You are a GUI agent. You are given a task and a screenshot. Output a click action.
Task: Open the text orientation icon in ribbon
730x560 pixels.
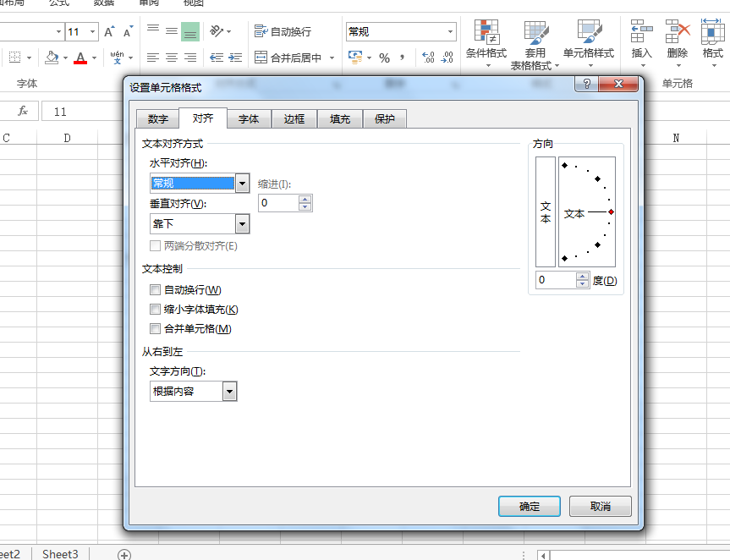pos(217,31)
